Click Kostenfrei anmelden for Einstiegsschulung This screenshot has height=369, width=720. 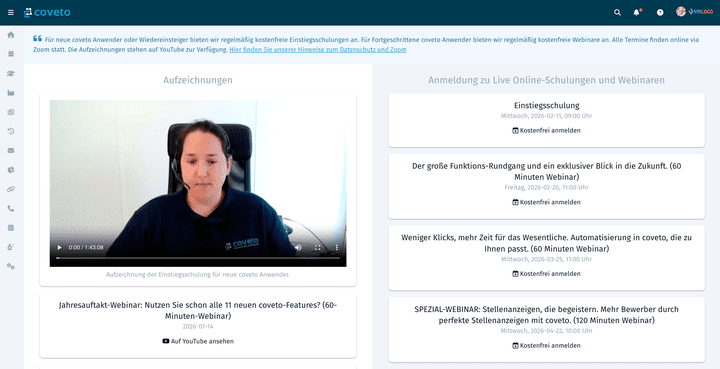click(x=546, y=130)
